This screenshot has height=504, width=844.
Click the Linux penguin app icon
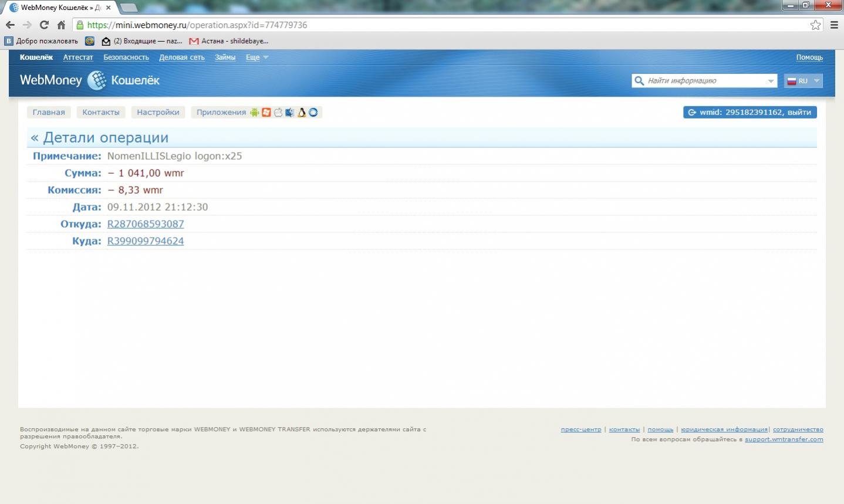[302, 113]
